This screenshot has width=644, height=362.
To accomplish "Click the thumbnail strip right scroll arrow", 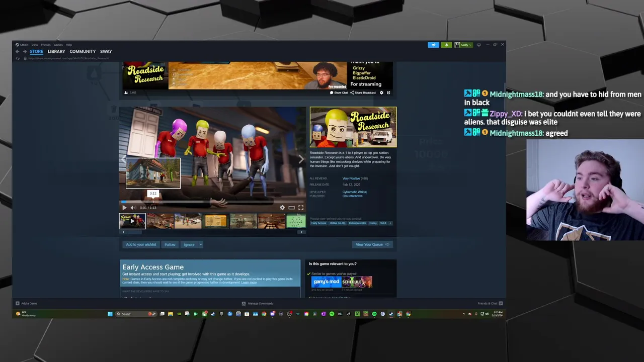I will coord(301,232).
